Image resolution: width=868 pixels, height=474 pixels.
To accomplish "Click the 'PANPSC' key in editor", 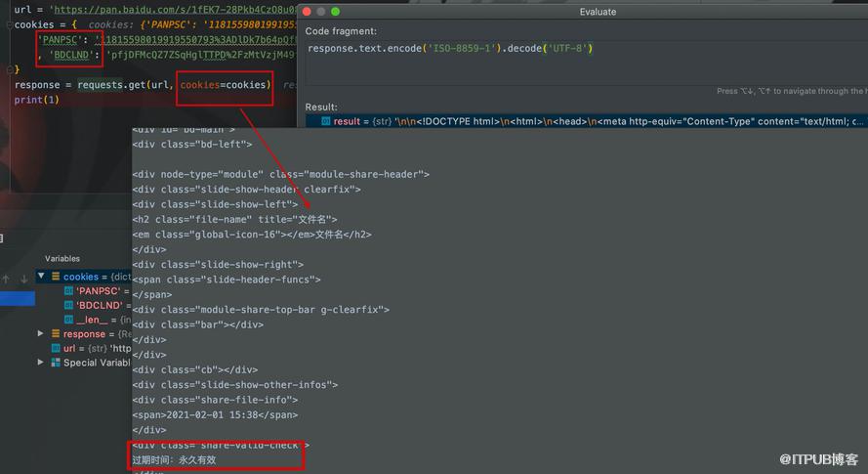I will [x=60, y=39].
